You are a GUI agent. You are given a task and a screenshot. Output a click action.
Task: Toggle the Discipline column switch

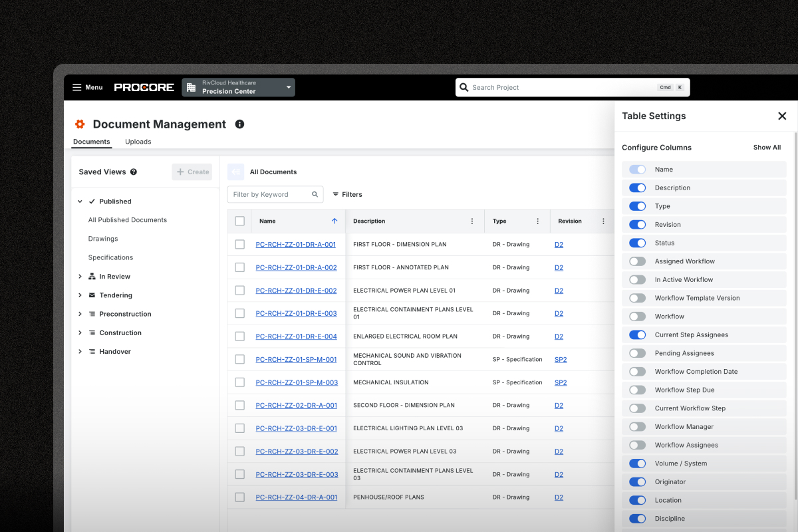click(637, 519)
